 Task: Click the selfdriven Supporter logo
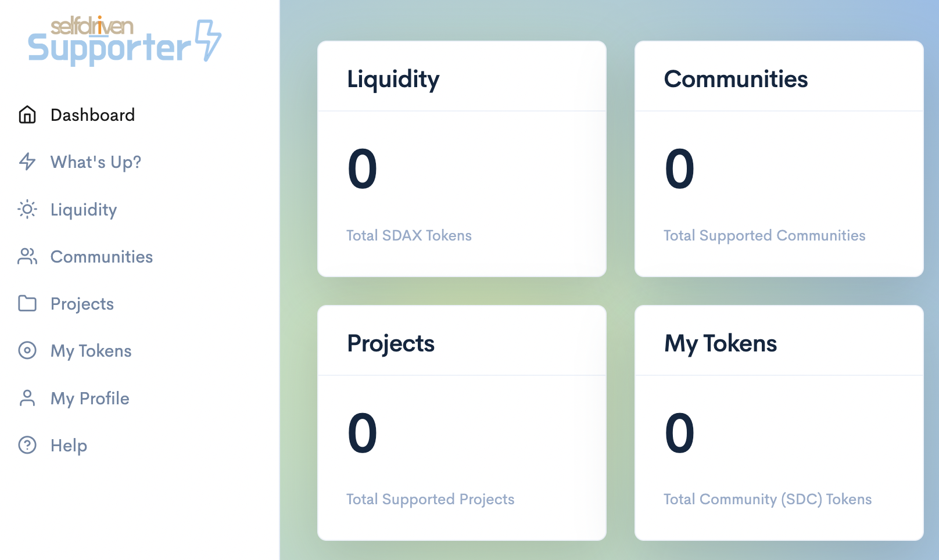coord(124,41)
